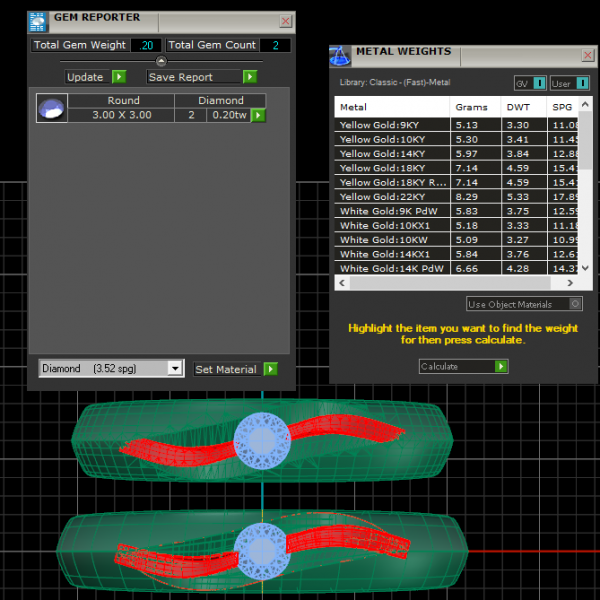Click green arrow beside Set Material

[x=270, y=369]
